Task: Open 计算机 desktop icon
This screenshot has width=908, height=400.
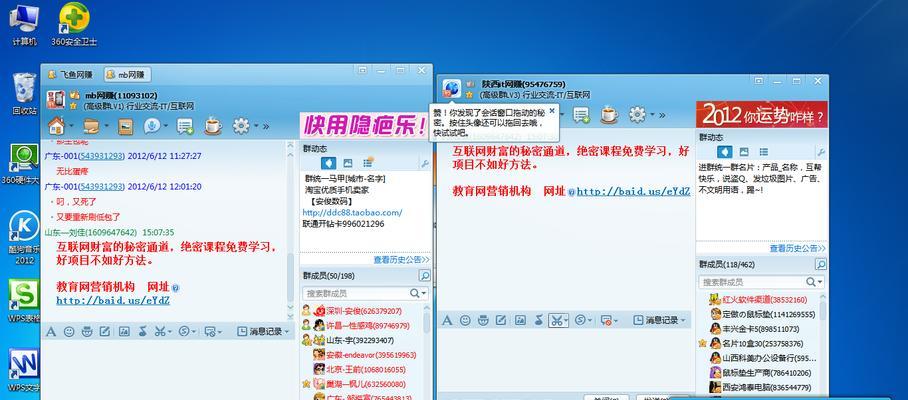Action: [x=24, y=24]
